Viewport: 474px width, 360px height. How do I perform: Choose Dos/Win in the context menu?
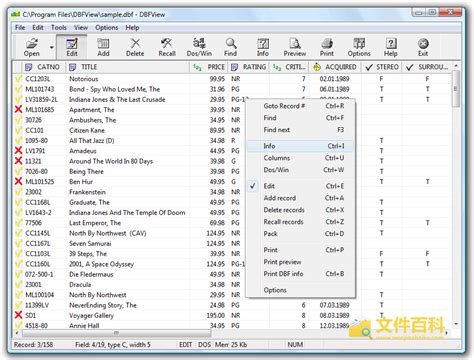point(300,170)
